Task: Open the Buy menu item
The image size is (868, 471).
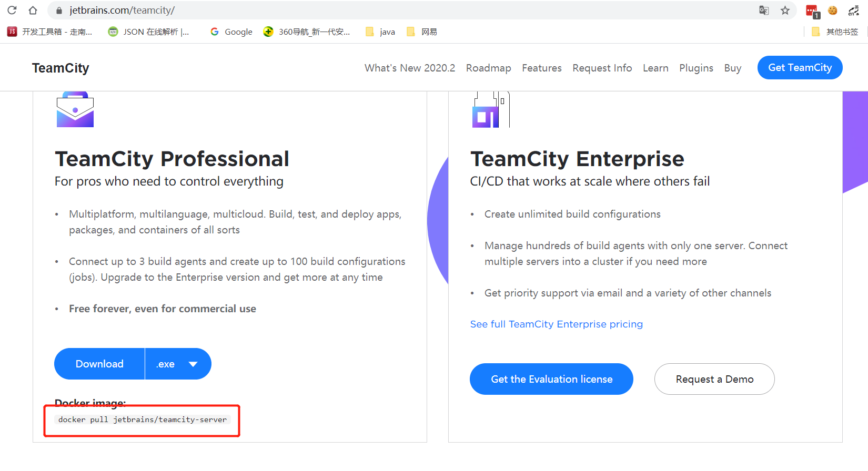Action: point(732,68)
